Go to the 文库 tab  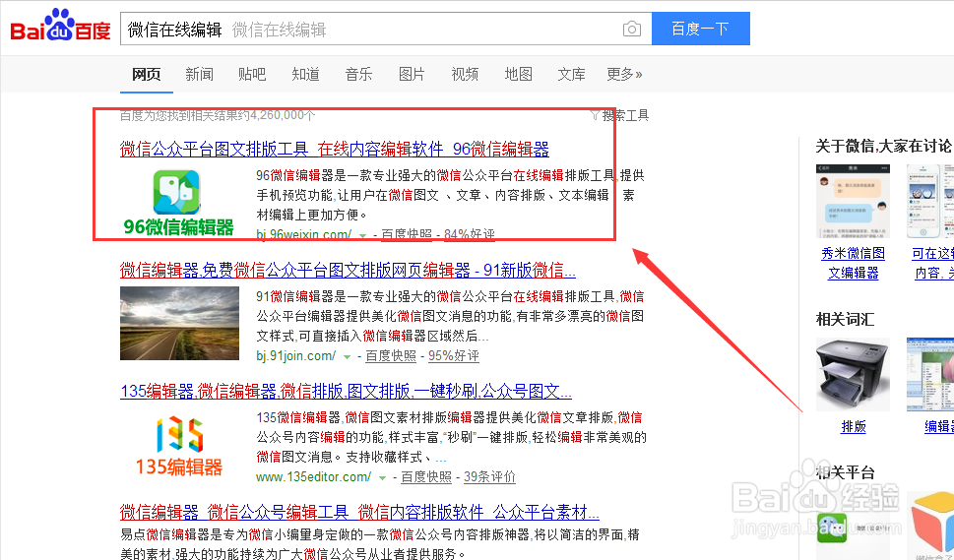click(x=571, y=74)
